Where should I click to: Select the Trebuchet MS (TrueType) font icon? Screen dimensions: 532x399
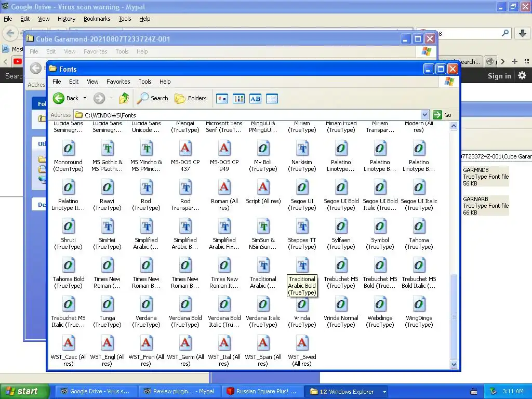tap(341, 265)
